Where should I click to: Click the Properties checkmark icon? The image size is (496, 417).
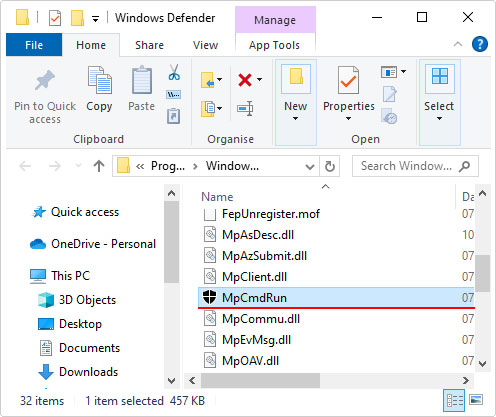[x=348, y=80]
